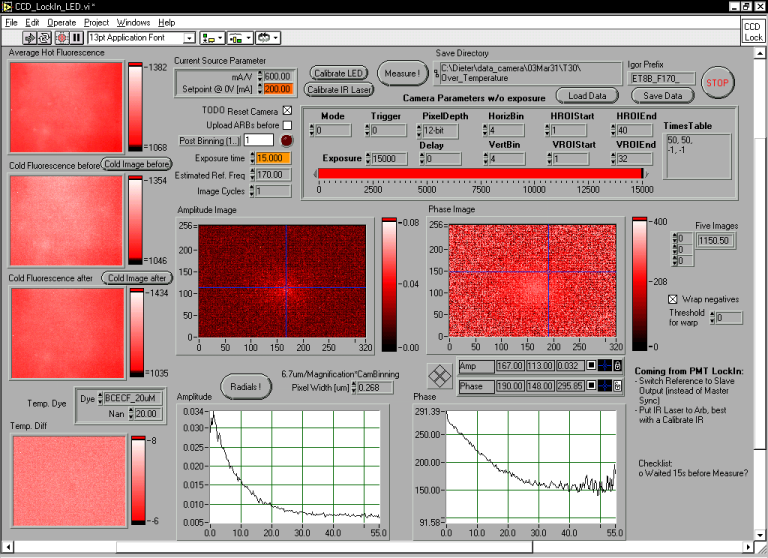The image size is (768, 558).
Task: Toggle the Wrap negatives checkbox
Action: pyautogui.click(x=671, y=299)
